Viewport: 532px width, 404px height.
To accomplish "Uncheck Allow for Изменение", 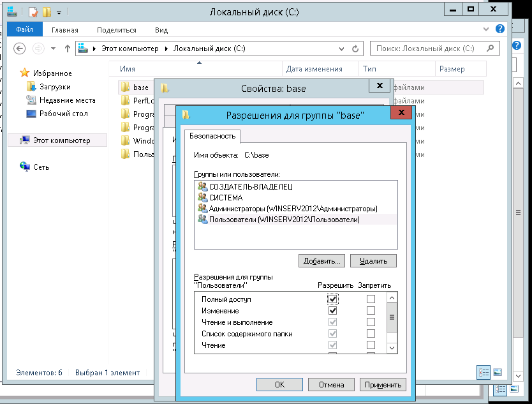I will [332, 311].
